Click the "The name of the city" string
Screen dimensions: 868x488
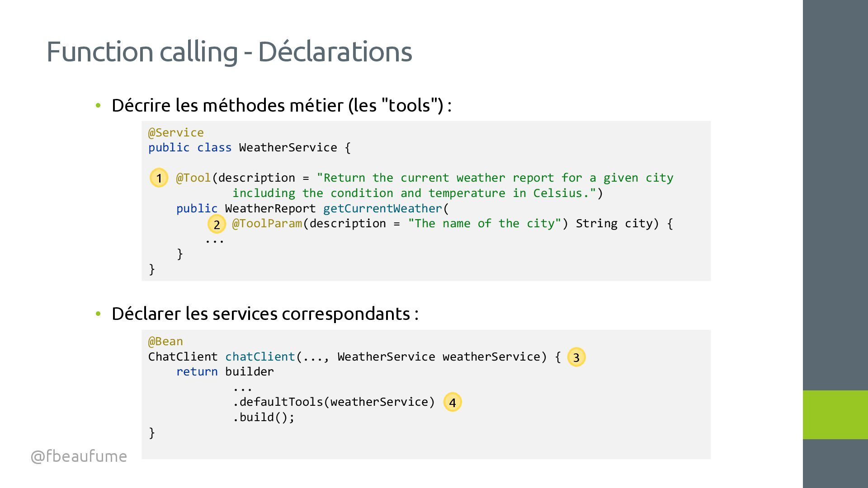pyautogui.click(x=484, y=224)
